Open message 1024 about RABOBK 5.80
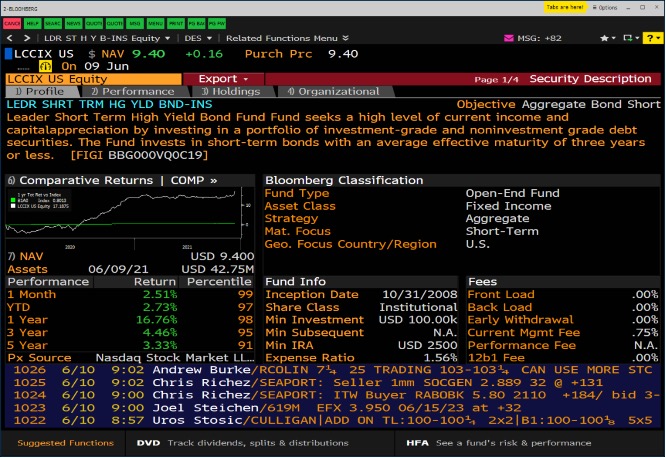This screenshot has height=458, width=666. [333, 395]
